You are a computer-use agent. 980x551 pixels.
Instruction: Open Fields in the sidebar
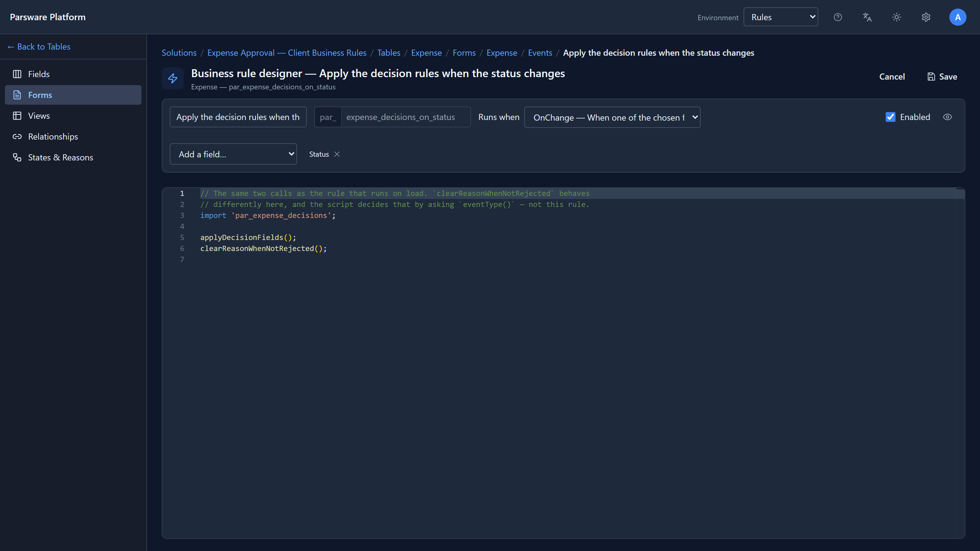click(x=73, y=74)
